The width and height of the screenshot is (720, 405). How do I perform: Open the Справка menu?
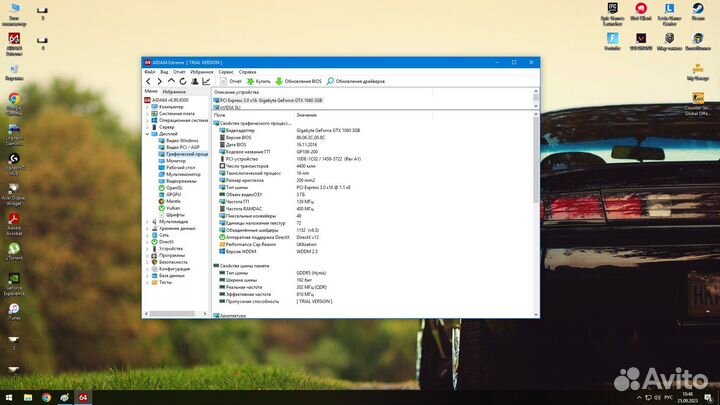point(248,72)
